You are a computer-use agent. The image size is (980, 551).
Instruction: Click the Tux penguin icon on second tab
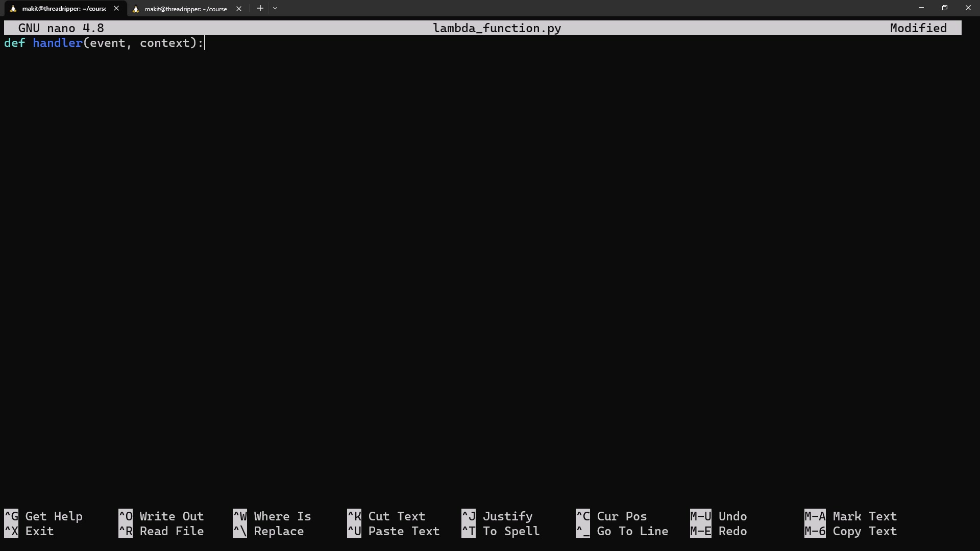[x=136, y=9]
